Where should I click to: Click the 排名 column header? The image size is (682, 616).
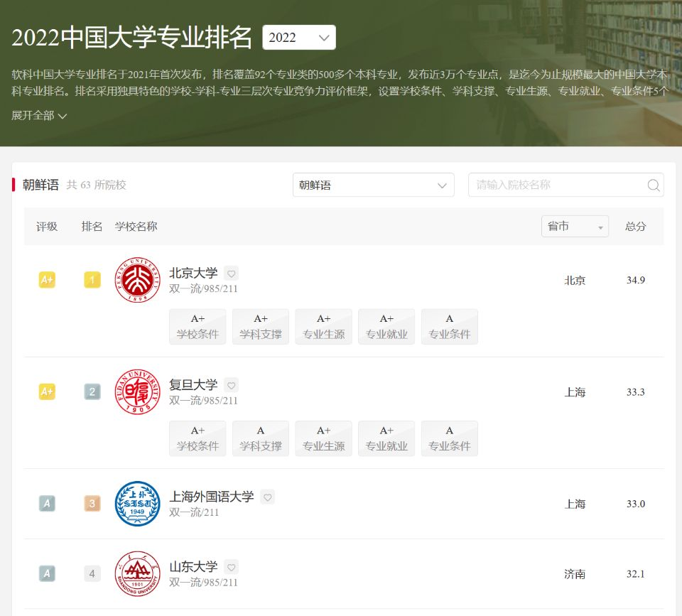92,226
